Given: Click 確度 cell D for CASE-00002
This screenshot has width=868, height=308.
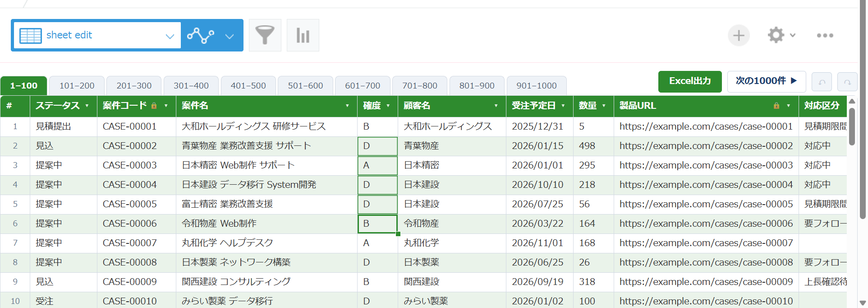Looking at the screenshot, I should [377, 146].
